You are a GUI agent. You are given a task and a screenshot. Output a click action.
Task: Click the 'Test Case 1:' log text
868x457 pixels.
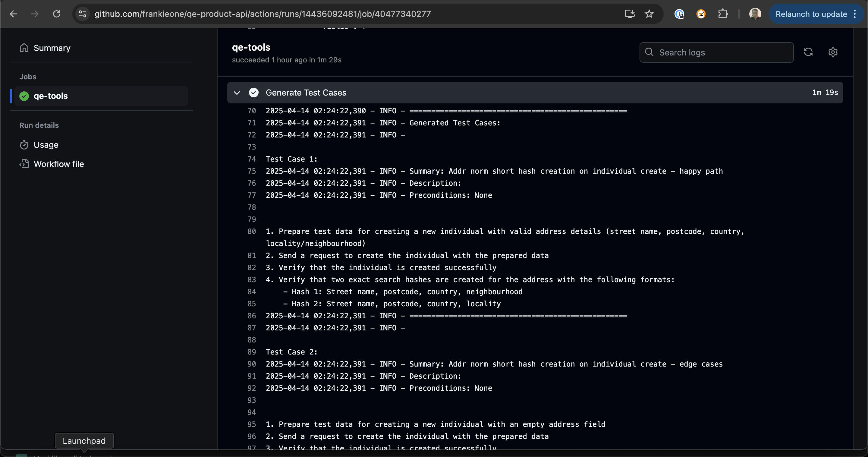point(291,159)
